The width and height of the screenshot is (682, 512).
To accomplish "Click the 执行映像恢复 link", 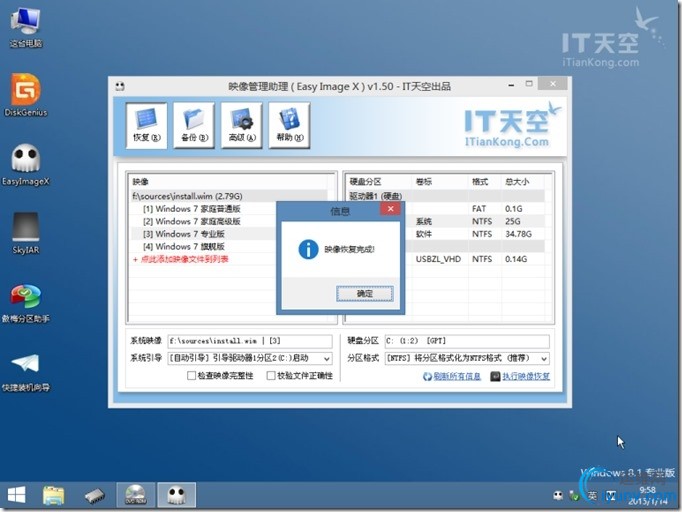I will [526, 376].
